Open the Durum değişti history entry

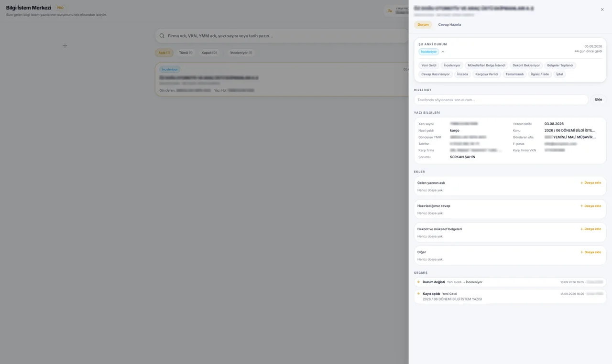click(510, 282)
